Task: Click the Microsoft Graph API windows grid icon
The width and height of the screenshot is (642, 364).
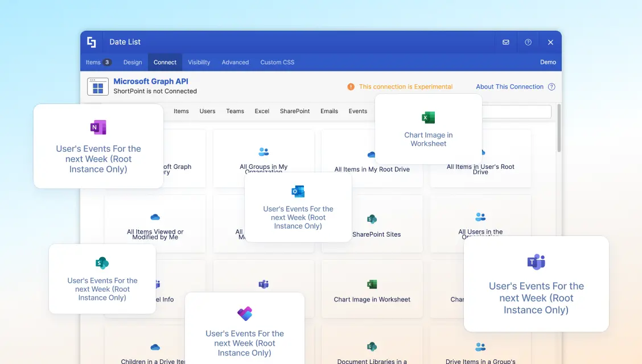Action: tap(98, 86)
